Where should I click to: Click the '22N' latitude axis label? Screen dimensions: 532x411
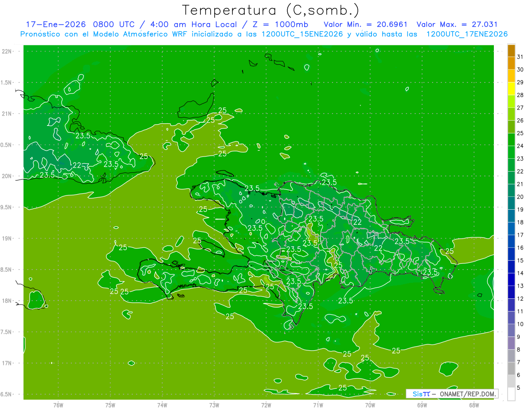tap(8, 51)
